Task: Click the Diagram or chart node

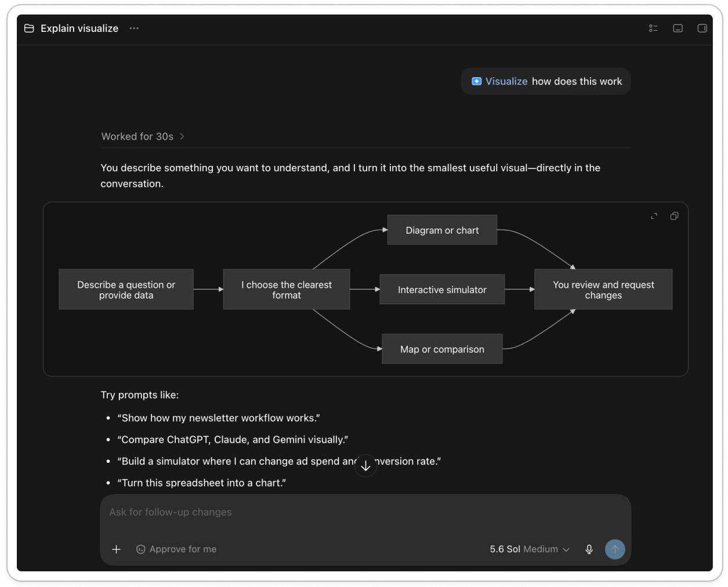Action: 442,230
